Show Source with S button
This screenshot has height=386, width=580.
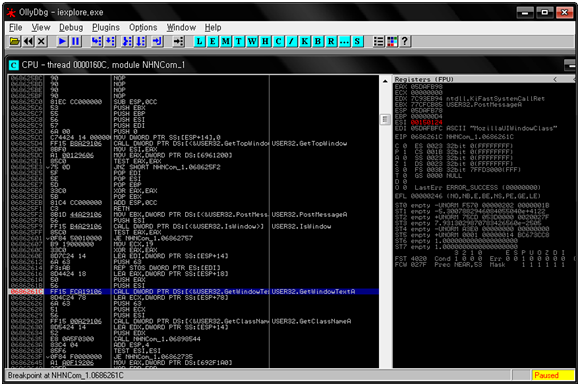[x=357, y=41]
